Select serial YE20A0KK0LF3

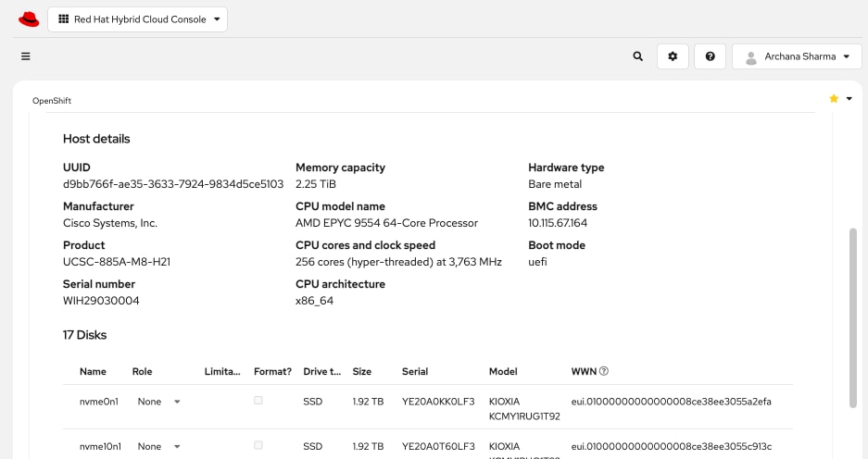click(x=438, y=402)
